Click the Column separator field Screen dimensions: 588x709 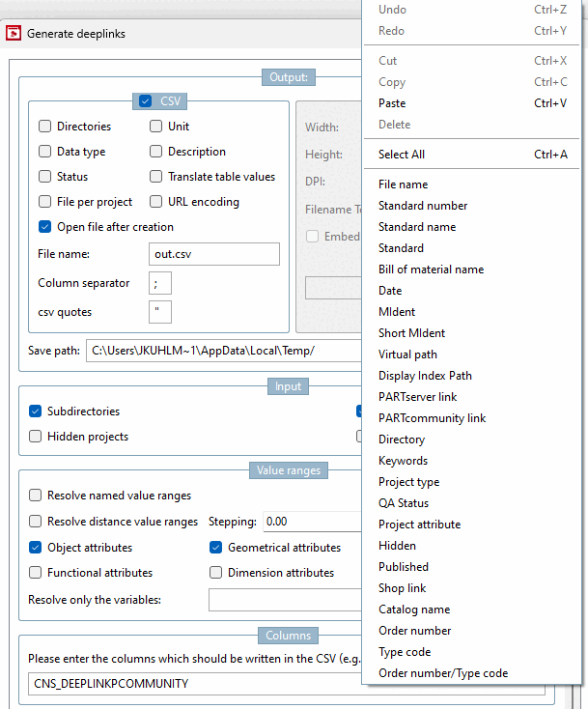click(160, 284)
